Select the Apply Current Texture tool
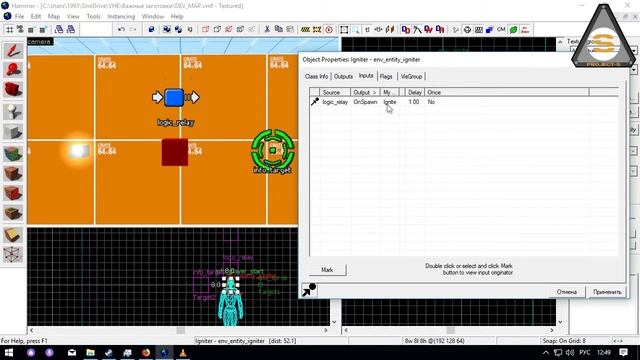Screen dimensions: 640x360 click(x=13, y=173)
